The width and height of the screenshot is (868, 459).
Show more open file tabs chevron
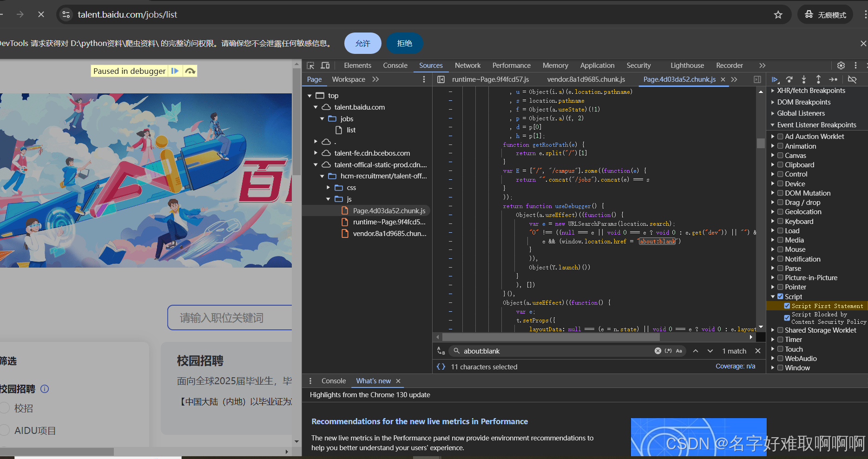(734, 79)
